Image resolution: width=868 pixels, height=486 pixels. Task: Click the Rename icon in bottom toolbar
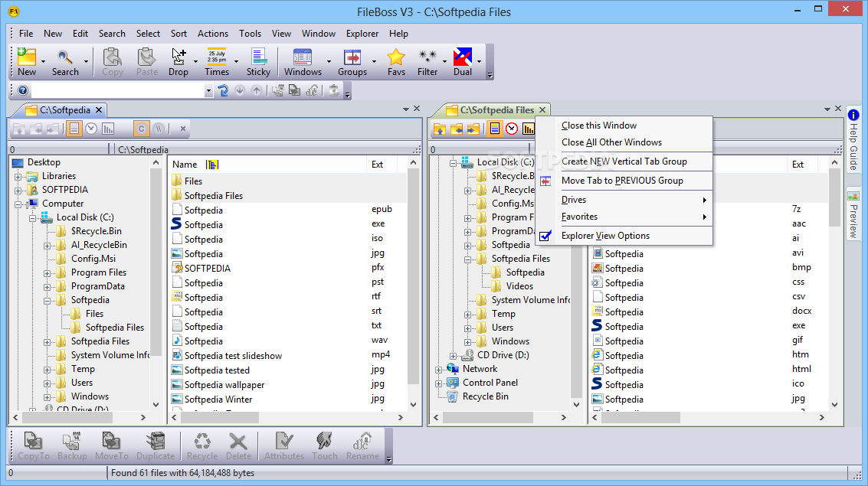coord(362,446)
